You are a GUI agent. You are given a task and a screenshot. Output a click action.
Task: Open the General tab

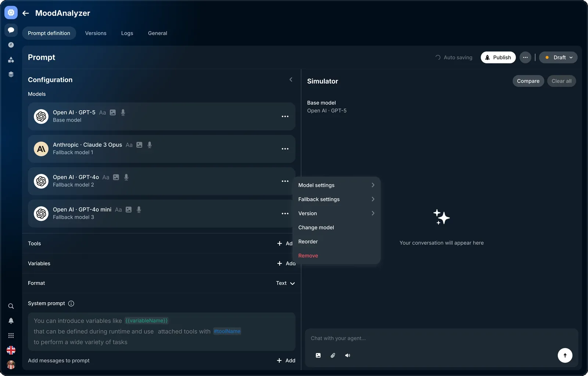pyautogui.click(x=158, y=33)
